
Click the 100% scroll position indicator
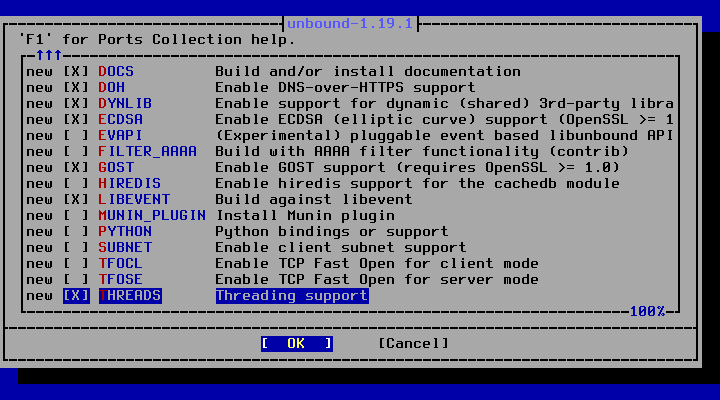click(x=647, y=312)
